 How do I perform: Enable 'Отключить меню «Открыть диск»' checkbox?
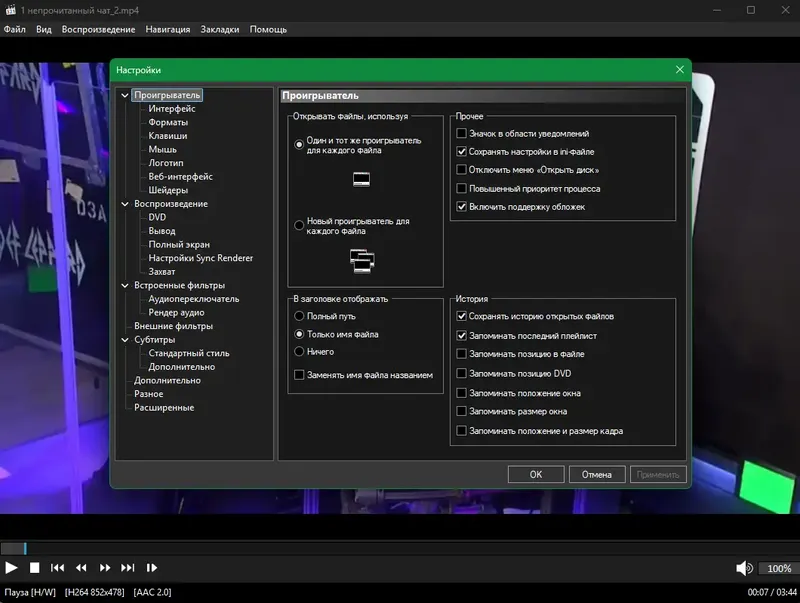[x=461, y=169]
